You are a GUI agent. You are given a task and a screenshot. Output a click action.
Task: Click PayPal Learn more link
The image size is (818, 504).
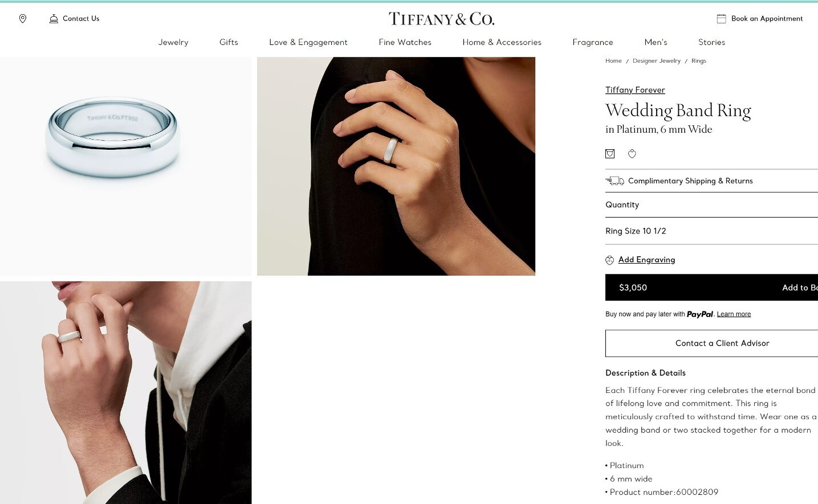click(734, 314)
